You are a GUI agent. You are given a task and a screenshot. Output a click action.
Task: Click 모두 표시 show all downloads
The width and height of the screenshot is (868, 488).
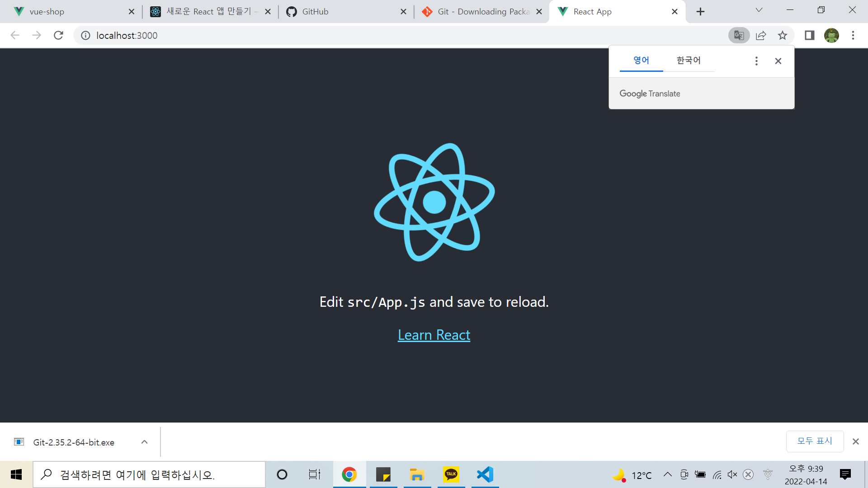pyautogui.click(x=815, y=441)
